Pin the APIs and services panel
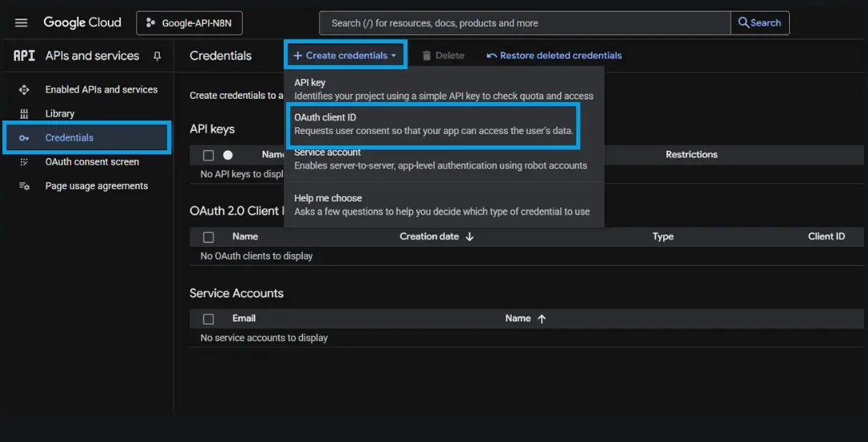Viewport: 868px width, 442px height. [x=158, y=56]
